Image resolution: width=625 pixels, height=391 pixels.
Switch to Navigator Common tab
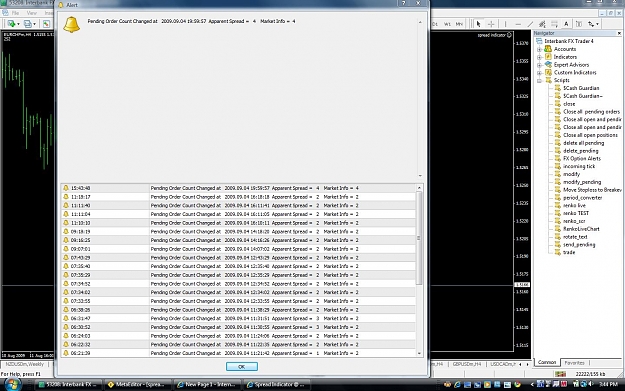point(547,362)
